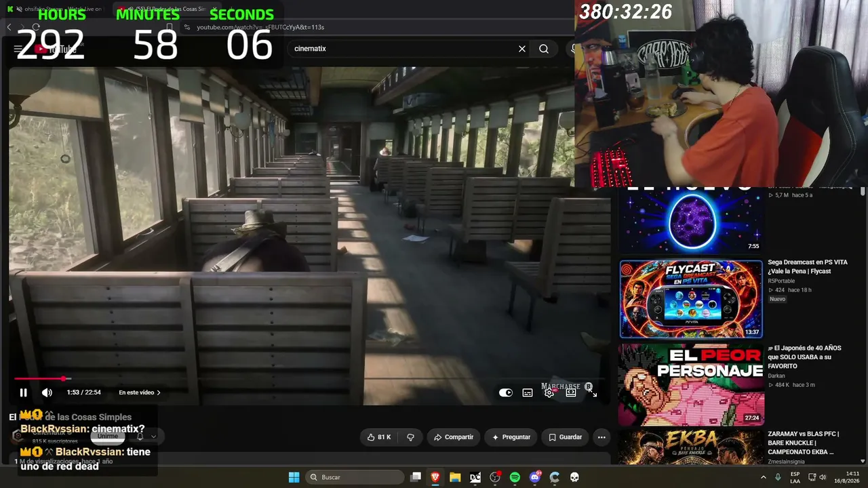
Task: Open the player settings gear
Action: click(549, 392)
